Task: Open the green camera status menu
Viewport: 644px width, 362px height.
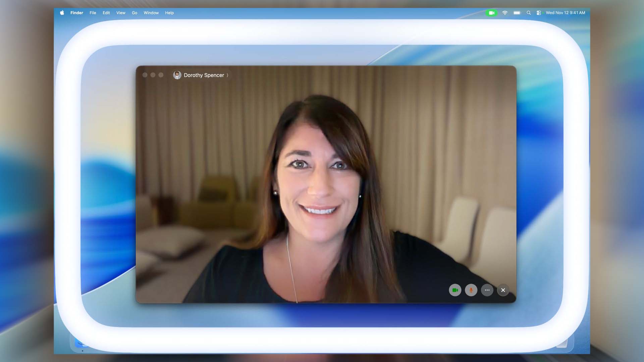Action: click(x=491, y=13)
